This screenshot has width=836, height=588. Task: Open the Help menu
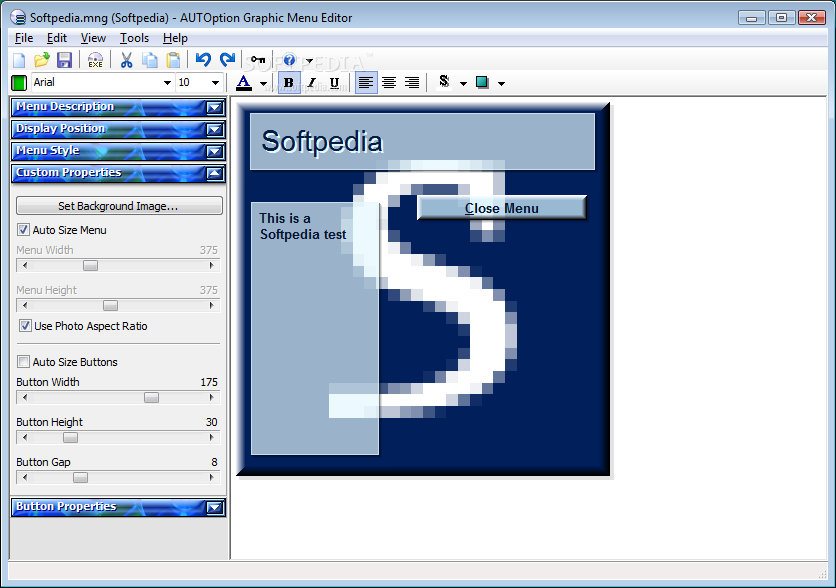175,38
